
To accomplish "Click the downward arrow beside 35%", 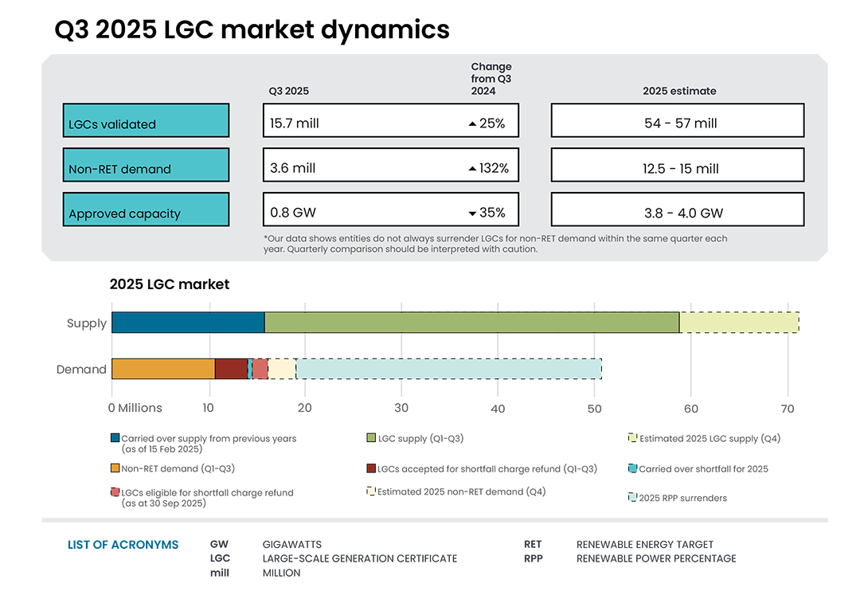I will 475,212.
